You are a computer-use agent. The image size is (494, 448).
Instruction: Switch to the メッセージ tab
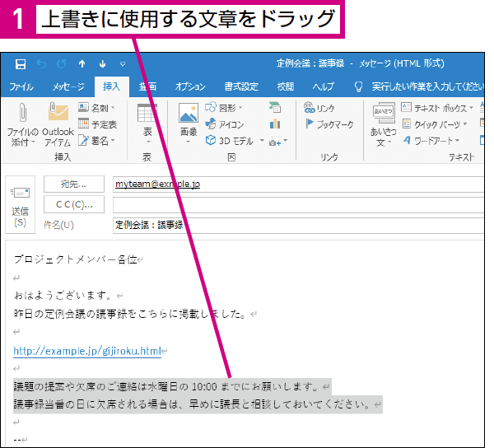(x=68, y=86)
